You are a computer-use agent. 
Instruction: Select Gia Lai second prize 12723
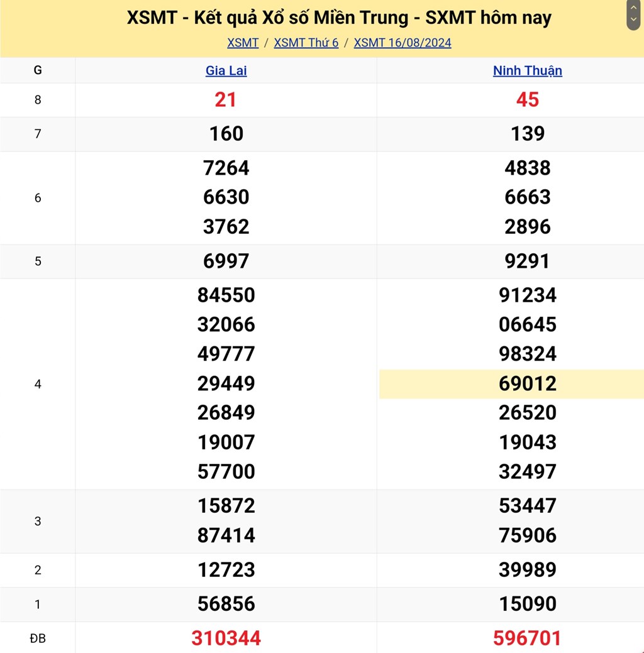(x=226, y=570)
